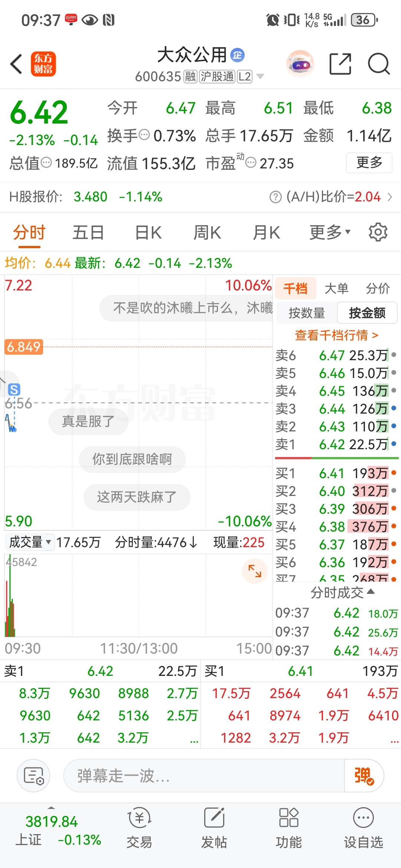Tap the volume bars chart

pos(138,596)
